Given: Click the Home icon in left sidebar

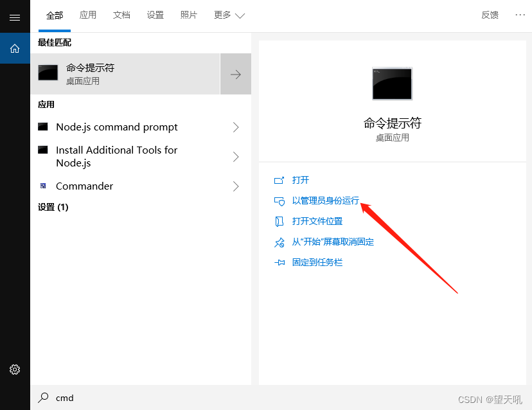Looking at the screenshot, I should point(15,48).
